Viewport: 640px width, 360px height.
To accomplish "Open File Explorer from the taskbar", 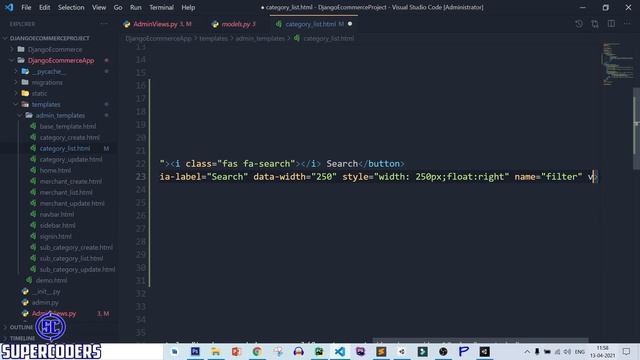I will 216,351.
